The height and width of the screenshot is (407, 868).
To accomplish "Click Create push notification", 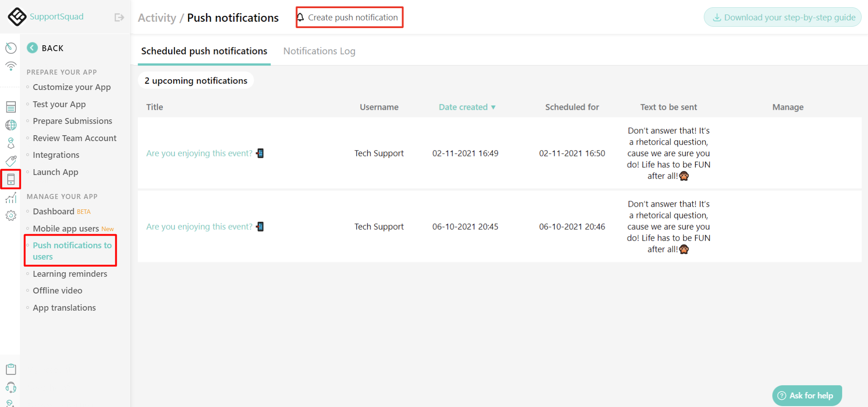I will pos(349,17).
